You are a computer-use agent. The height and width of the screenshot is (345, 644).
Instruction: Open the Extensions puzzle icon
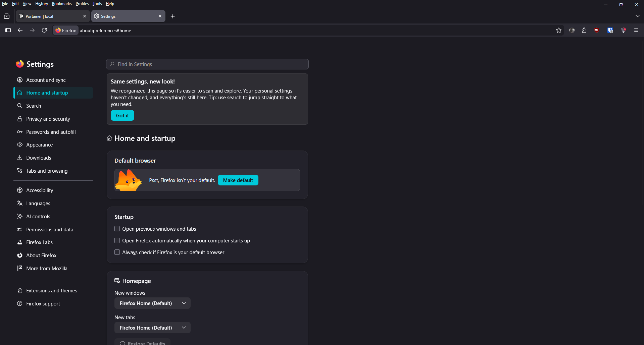(x=584, y=30)
